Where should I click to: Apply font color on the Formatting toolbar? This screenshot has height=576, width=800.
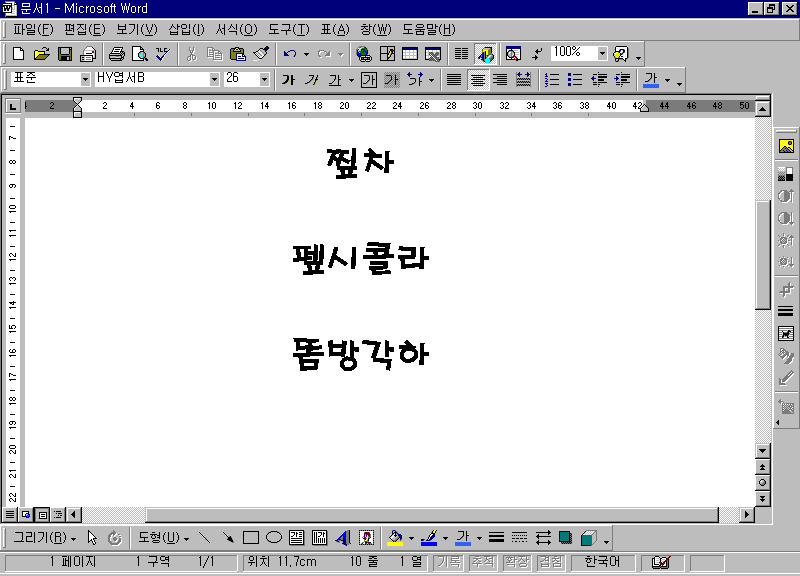(651, 80)
